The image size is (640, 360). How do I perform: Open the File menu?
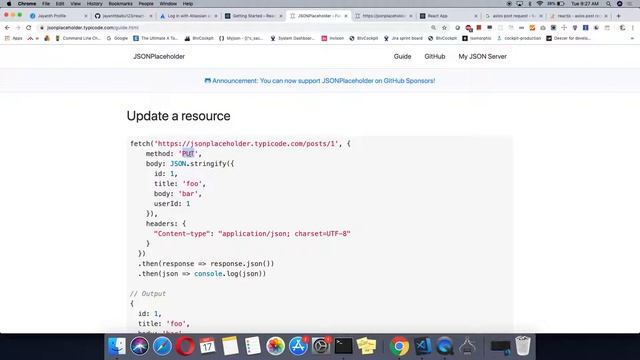(x=46, y=4)
